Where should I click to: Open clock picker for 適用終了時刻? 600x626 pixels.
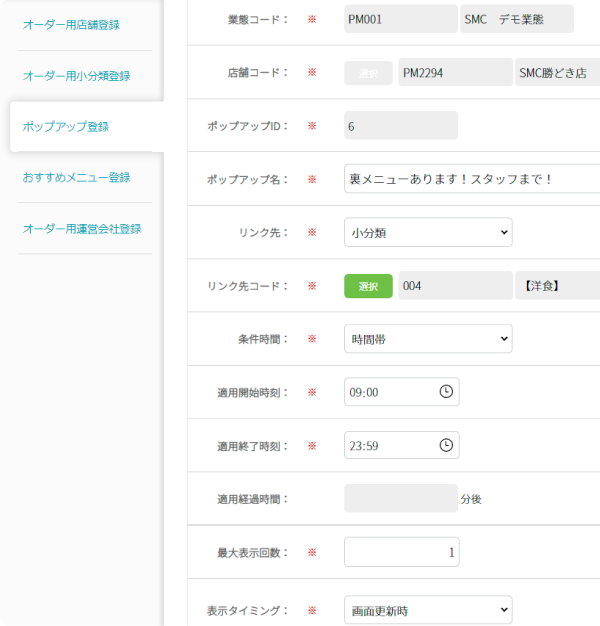coord(446,445)
